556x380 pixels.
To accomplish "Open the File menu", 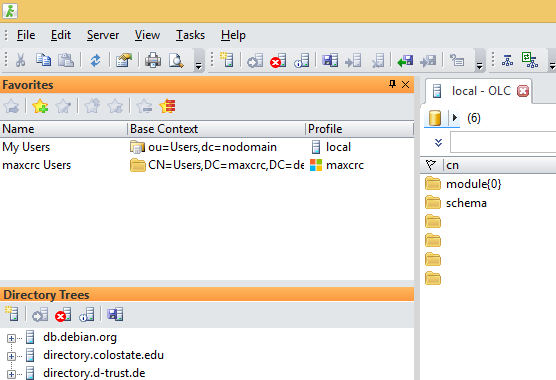I will coord(26,35).
